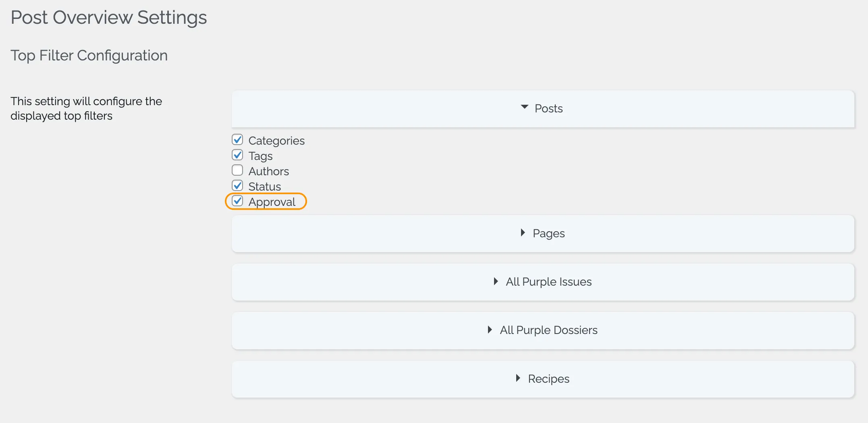Click the Status label text
The image size is (868, 423).
pos(265,187)
